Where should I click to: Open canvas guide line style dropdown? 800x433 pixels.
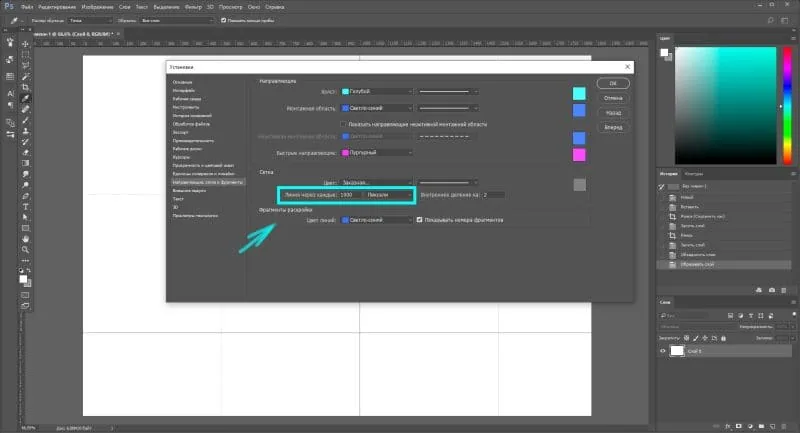pyautogui.click(x=448, y=91)
